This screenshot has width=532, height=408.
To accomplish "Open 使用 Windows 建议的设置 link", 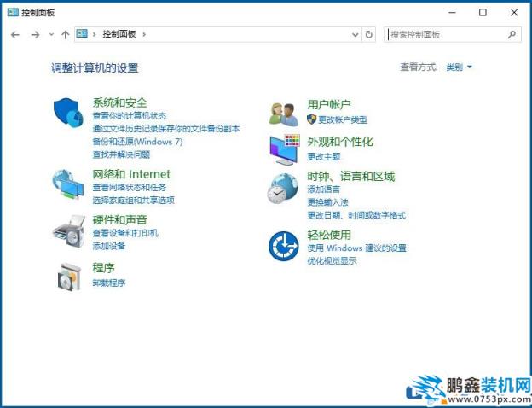I will (356, 248).
